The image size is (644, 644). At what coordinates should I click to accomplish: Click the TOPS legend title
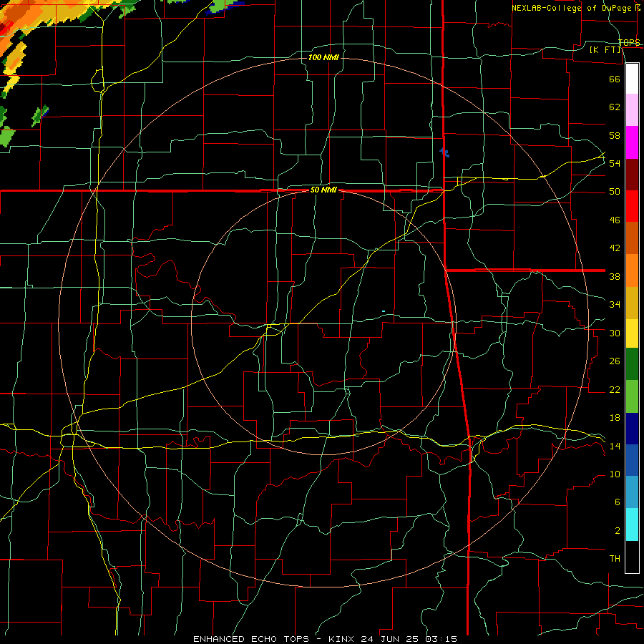(x=629, y=42)
